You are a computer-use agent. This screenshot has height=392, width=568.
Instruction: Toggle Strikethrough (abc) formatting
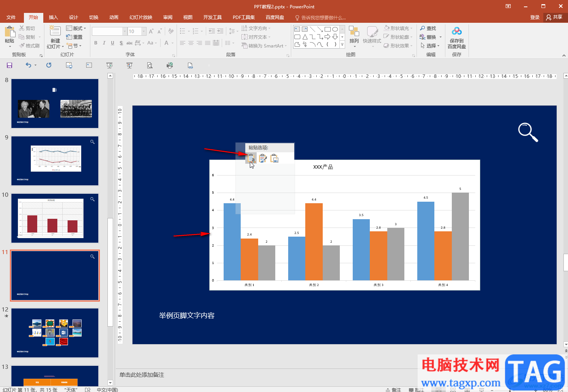(x=129, y=43)
